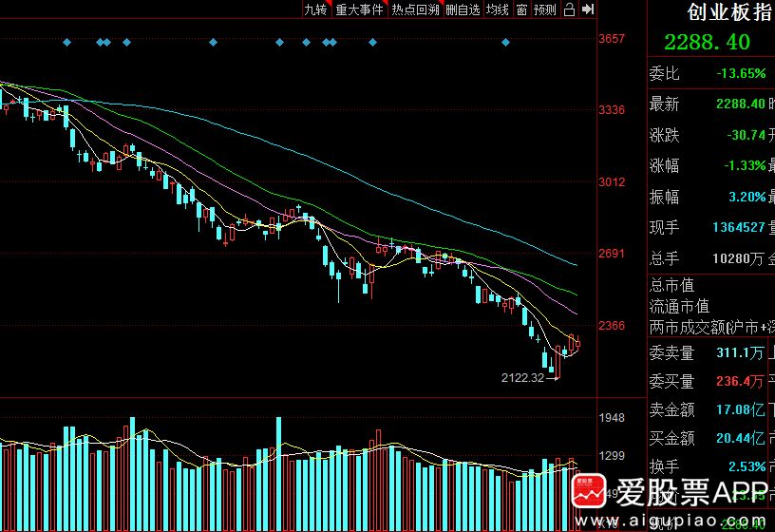Click the 涨幅 label
Image resolution: width=775 pixels, height=532 pixels.
click(664, 165)
